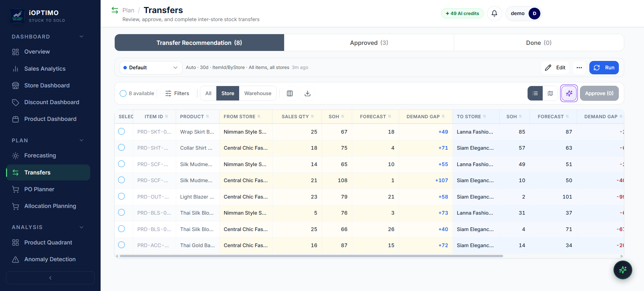This screenshot has height=291, width=644.
Task: Click the Approve (0) button
Action: tap(599, 93)
